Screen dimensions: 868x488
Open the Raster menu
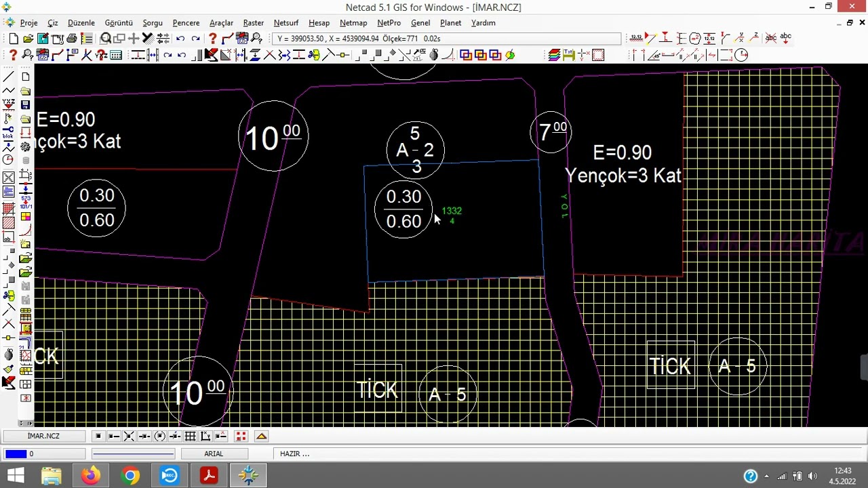(254, 23)
